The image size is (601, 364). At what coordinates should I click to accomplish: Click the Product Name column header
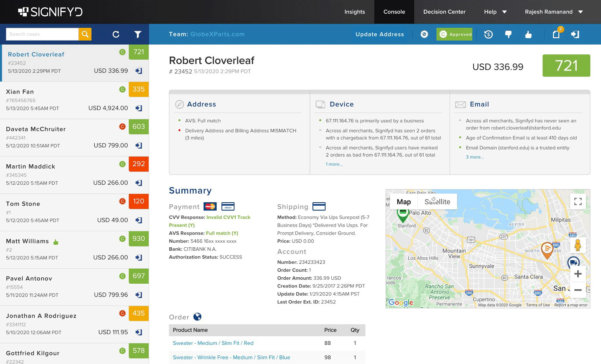[190, 330]
